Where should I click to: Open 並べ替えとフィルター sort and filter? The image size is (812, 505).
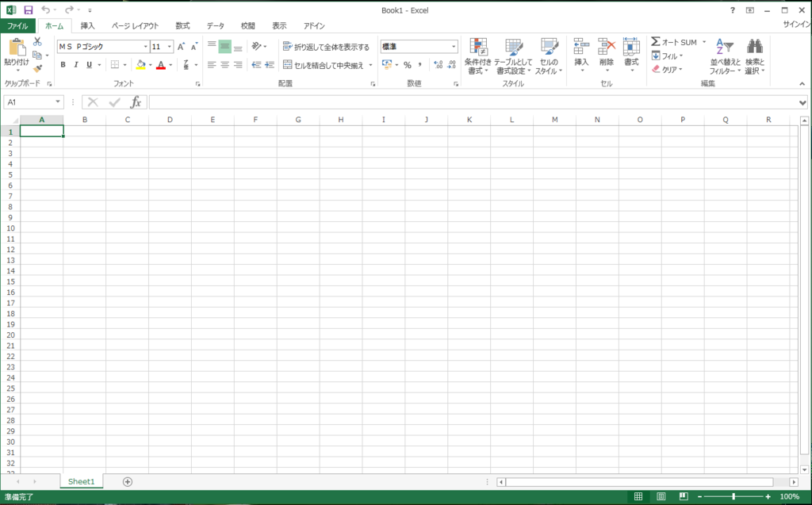click(725, 55)
